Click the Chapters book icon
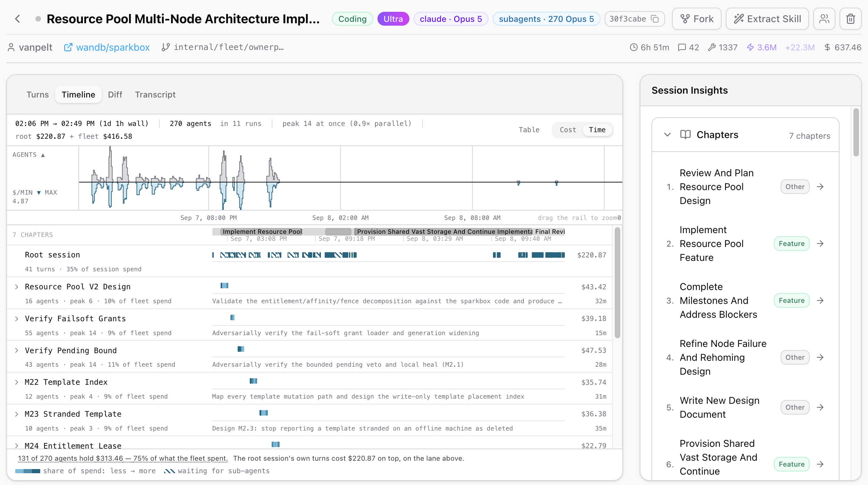The image size is (868, 485). pos(685,135)
